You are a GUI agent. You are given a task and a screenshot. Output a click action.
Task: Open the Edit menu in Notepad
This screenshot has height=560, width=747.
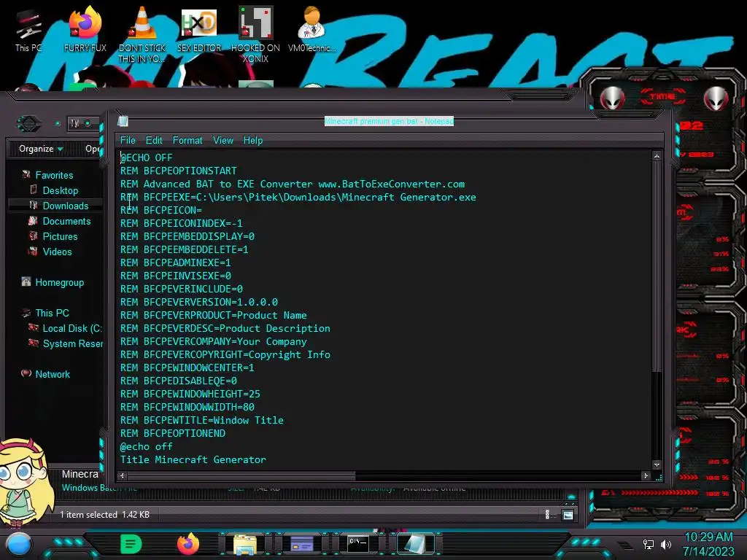coord(154,141)
